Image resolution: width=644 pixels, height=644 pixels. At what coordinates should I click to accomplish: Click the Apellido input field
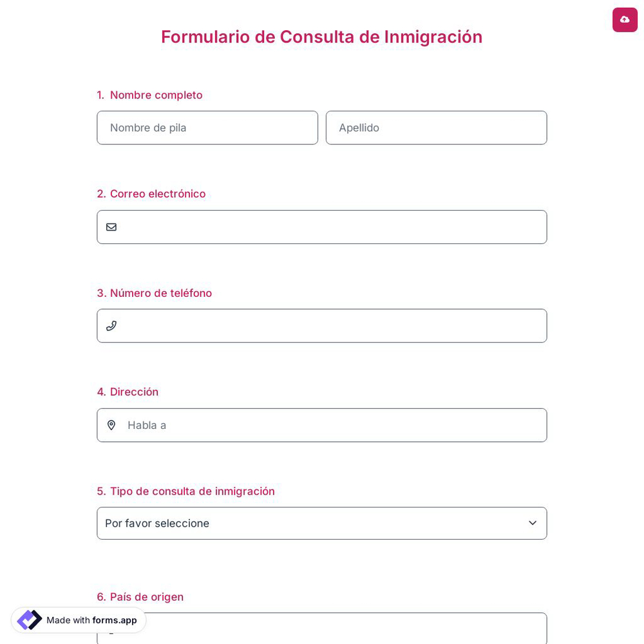437,128
